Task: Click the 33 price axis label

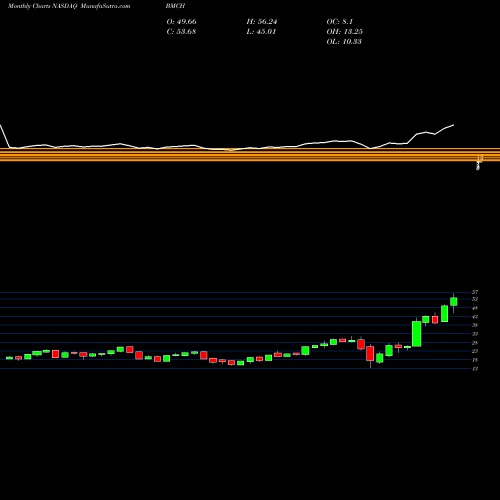Action: point(475,334)
